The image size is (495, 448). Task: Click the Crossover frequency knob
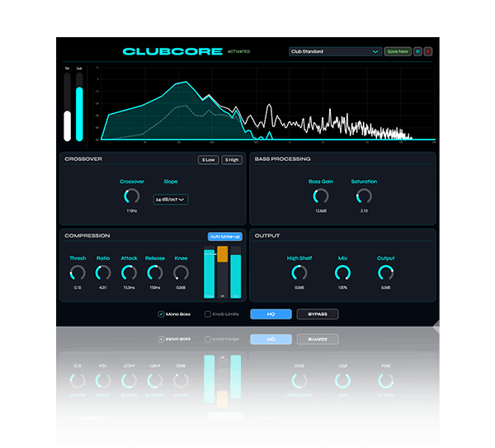[x=132, y=196]
